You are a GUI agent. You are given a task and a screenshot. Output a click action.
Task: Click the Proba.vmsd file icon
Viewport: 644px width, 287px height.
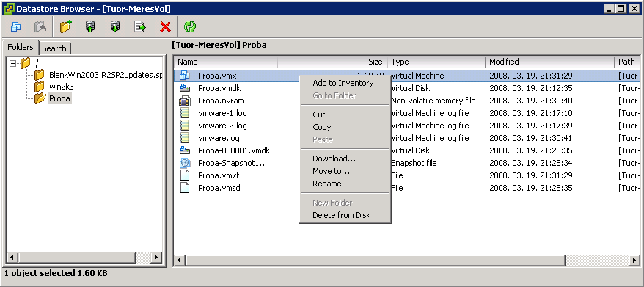pos(185,188)
